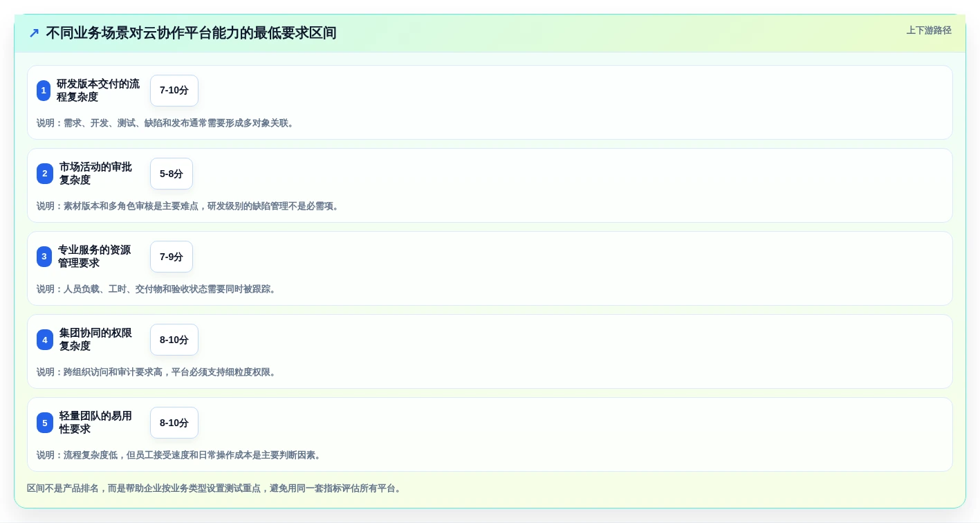This screenshot has height=523, width=980.
Task: Select the 8-10分 chip beside 轻量团队的易用性要求
Action: (174, 423)
